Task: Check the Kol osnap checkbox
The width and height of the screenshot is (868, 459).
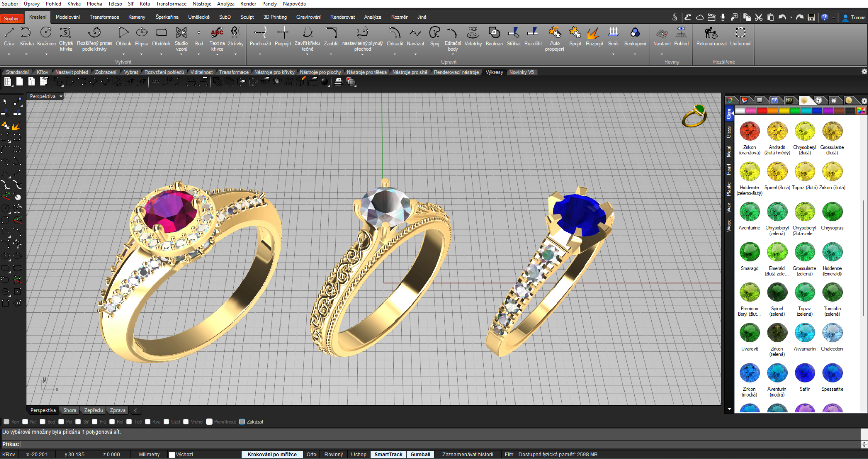Action: click(112, 422)
